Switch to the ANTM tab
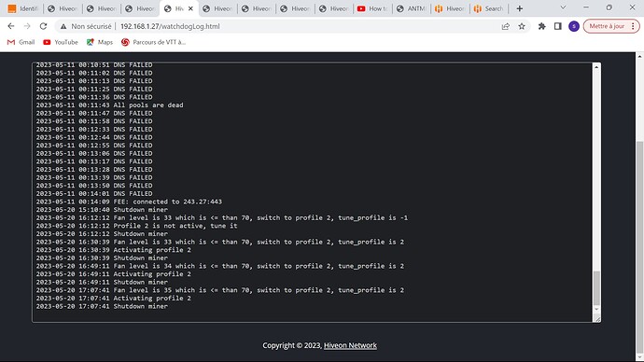The image size is (644, 362). coord(411,8)
